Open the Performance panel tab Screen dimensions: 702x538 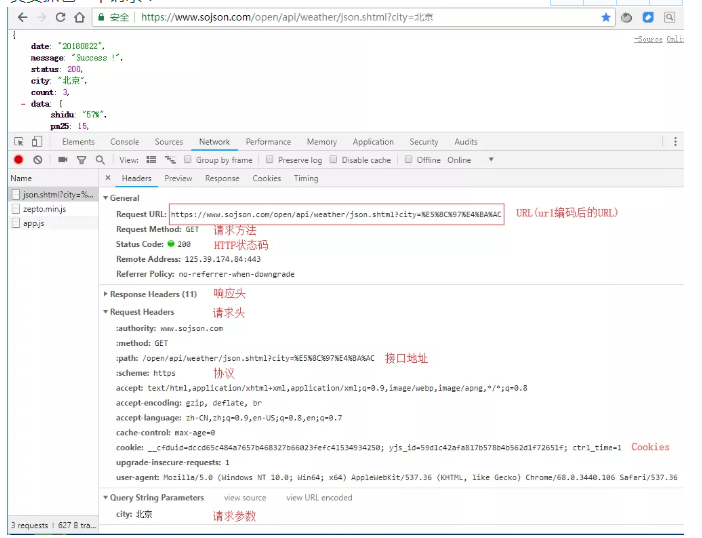pyautogui.click(x=268, y=142)
